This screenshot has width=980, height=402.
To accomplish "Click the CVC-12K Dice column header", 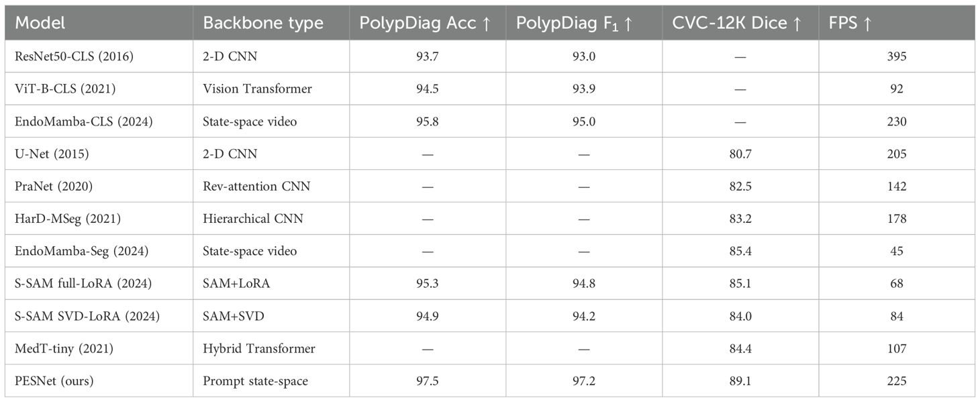I will pos(736,23).
